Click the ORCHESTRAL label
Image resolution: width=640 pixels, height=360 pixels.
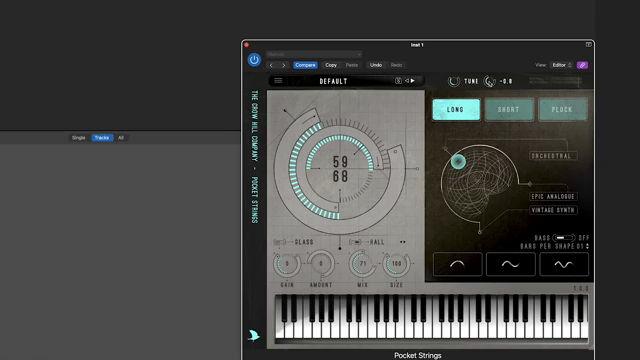click(553, 156)
